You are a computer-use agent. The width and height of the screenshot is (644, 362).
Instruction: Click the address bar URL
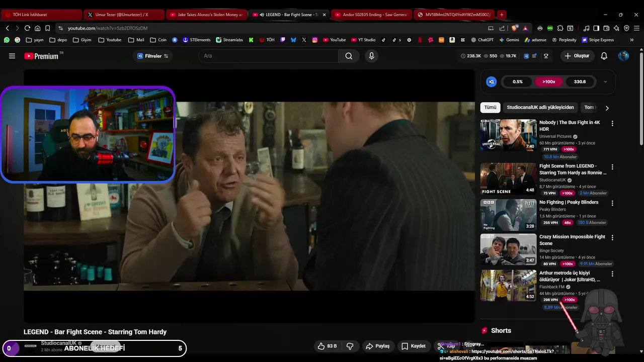coord(108,28)
